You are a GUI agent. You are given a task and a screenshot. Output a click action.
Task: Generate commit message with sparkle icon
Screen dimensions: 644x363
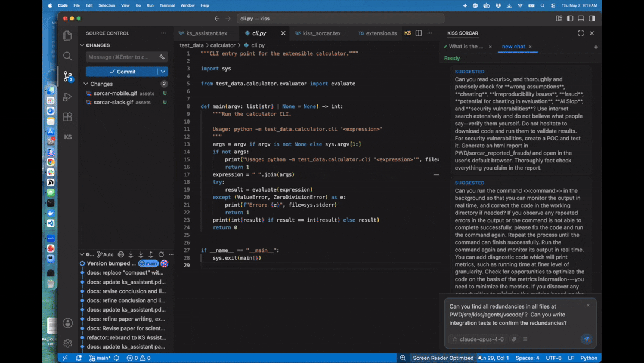tap(162, 57)
